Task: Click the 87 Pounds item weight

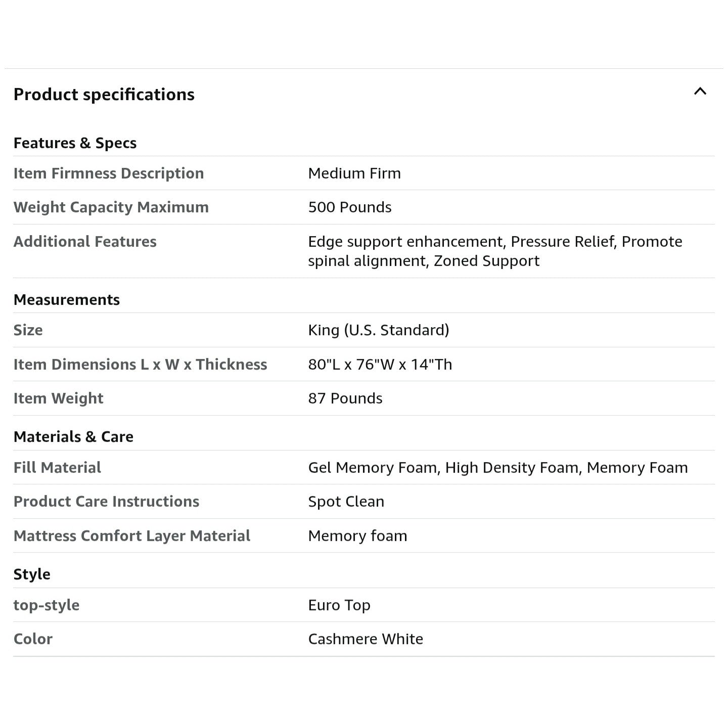Action: tap(345, 398)
